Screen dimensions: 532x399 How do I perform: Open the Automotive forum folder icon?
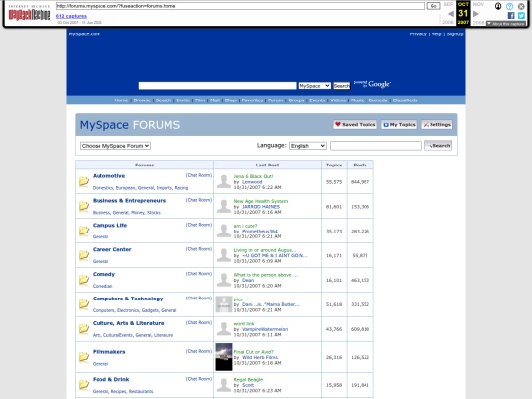84,181
